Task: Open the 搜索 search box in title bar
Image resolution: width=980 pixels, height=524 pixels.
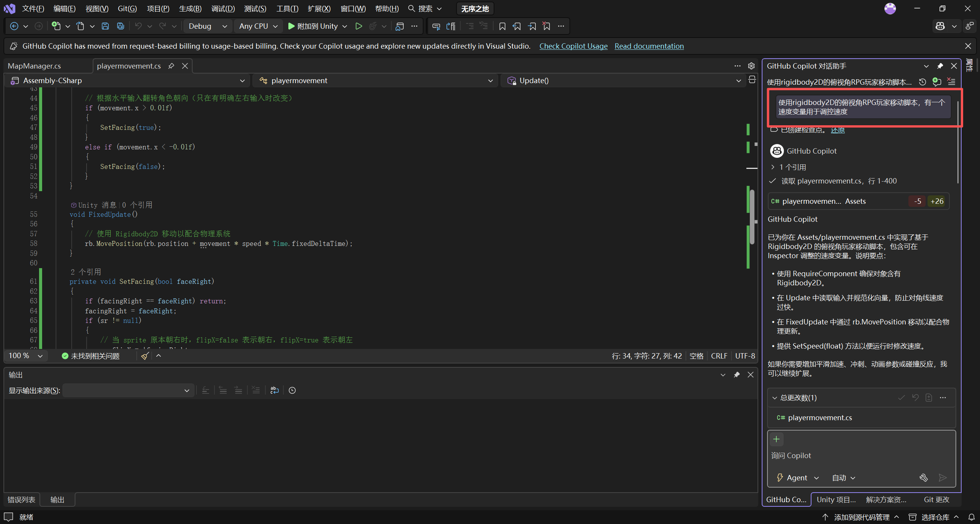Action: click(x=425, y=8)
